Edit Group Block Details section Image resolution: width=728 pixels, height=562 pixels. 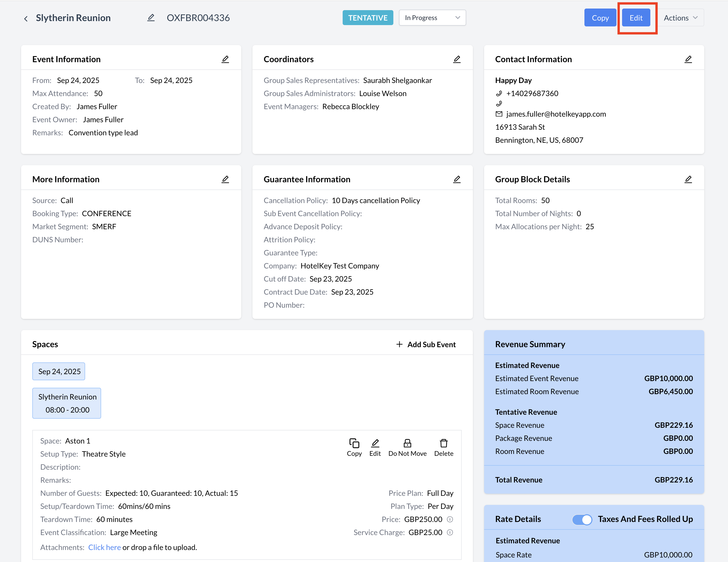point(688,179)
